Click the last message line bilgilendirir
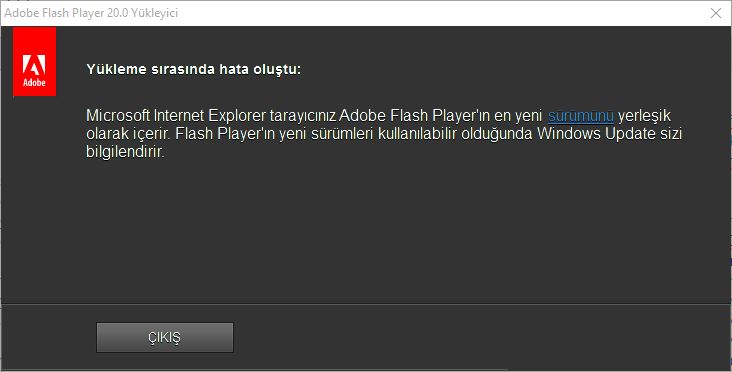 pos(126,152)
